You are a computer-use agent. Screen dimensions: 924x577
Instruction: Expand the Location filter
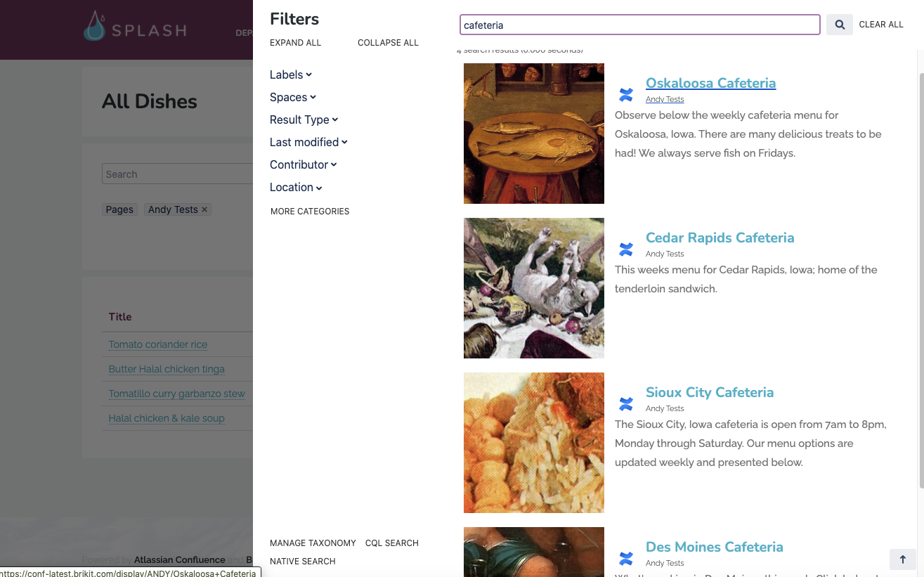coord(296,187)
